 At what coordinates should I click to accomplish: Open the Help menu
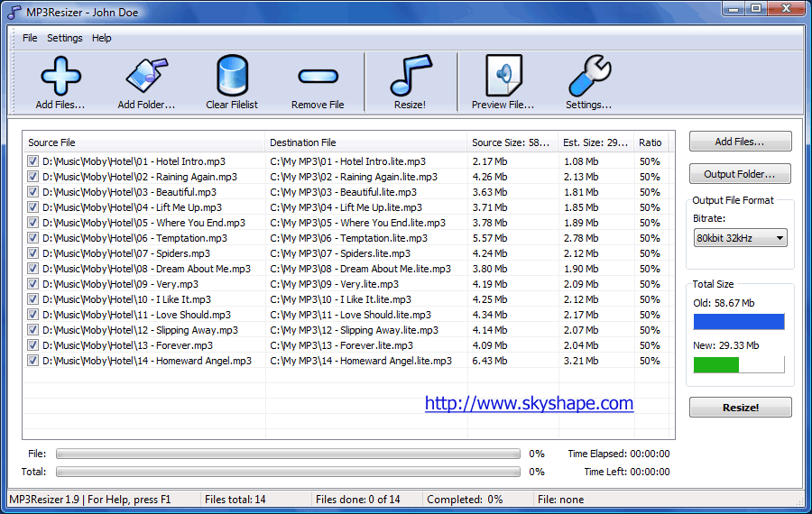[101, 38]
